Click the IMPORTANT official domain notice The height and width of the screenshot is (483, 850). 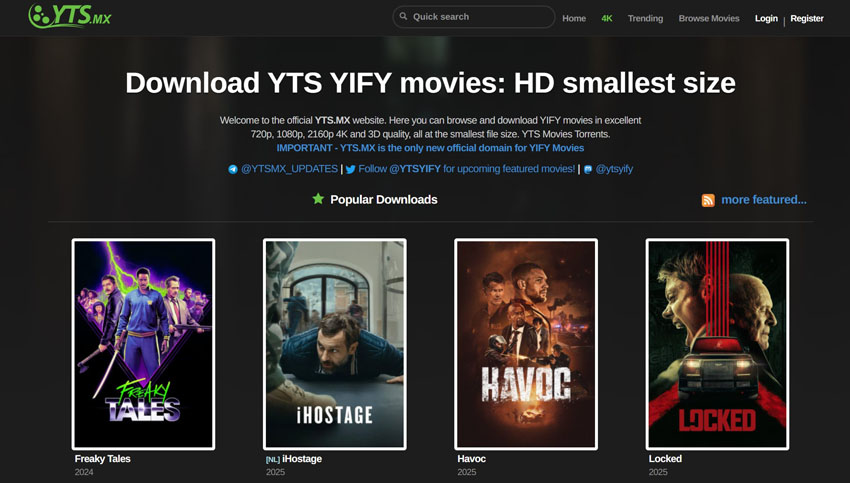(430, 148)
